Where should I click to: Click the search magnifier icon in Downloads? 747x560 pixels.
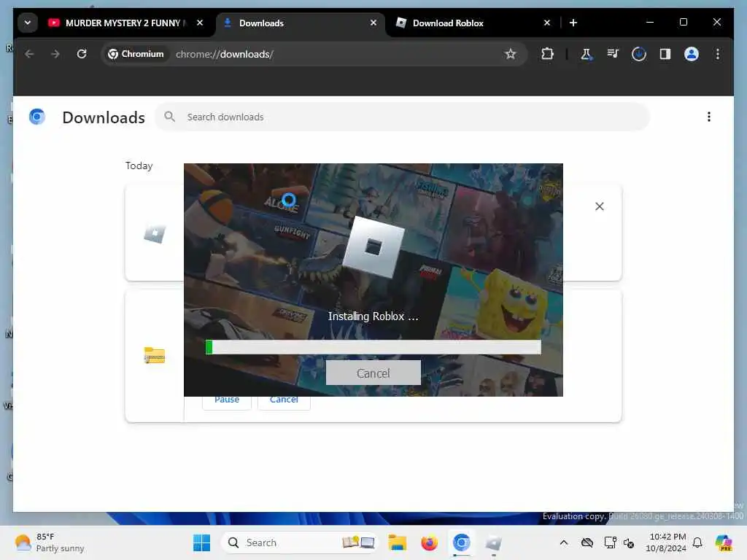pos(169,117)
